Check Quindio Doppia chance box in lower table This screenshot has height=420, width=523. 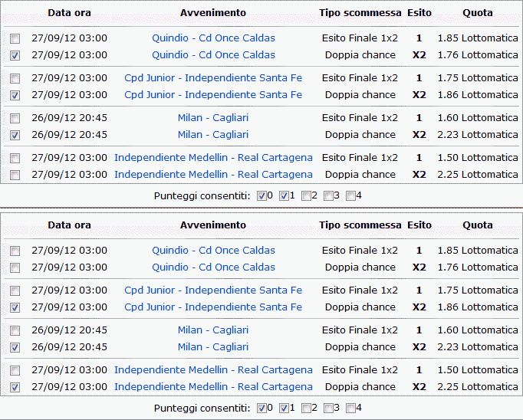tap(15, 267)
